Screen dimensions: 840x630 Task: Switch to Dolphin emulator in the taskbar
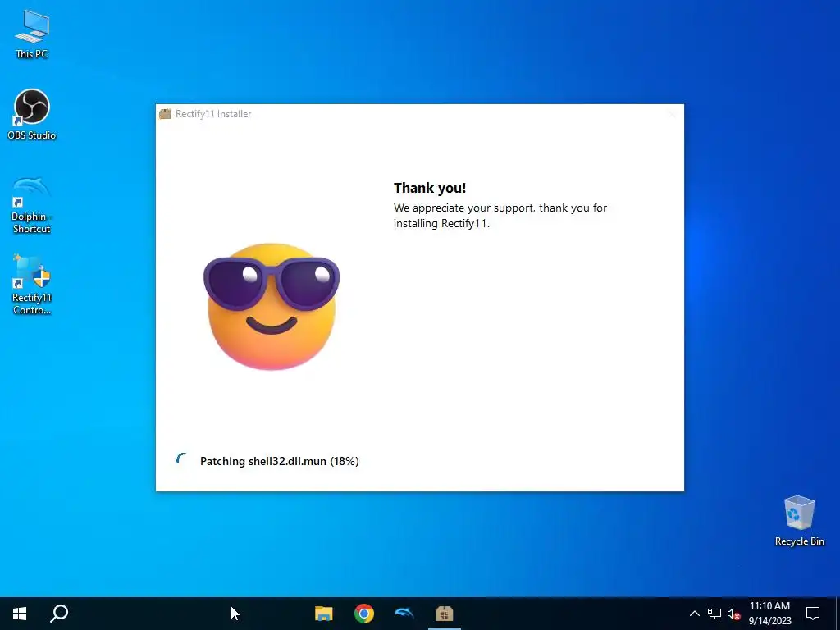pos(404,614)
